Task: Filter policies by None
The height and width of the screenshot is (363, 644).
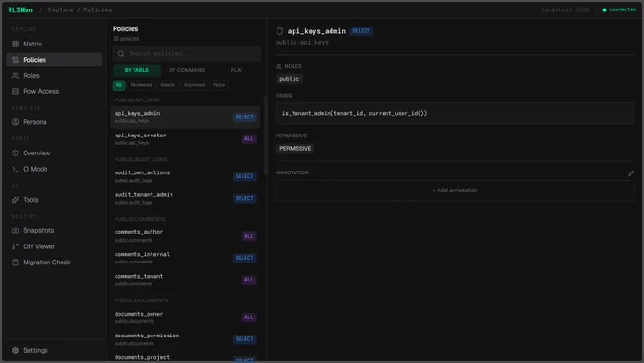Action: point(220,85)
